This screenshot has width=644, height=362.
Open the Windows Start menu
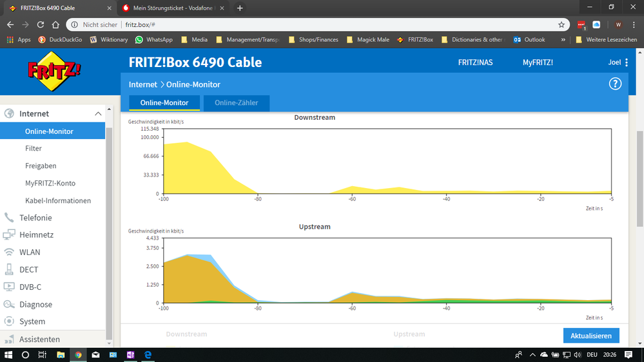tap(8, 355)
